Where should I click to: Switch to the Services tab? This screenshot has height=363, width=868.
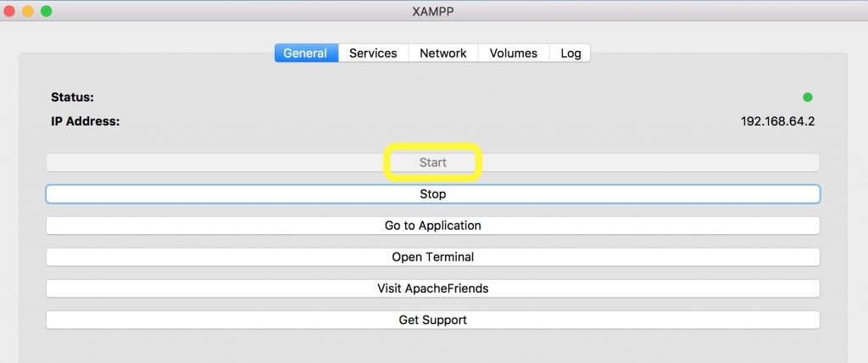coord(373,53)
